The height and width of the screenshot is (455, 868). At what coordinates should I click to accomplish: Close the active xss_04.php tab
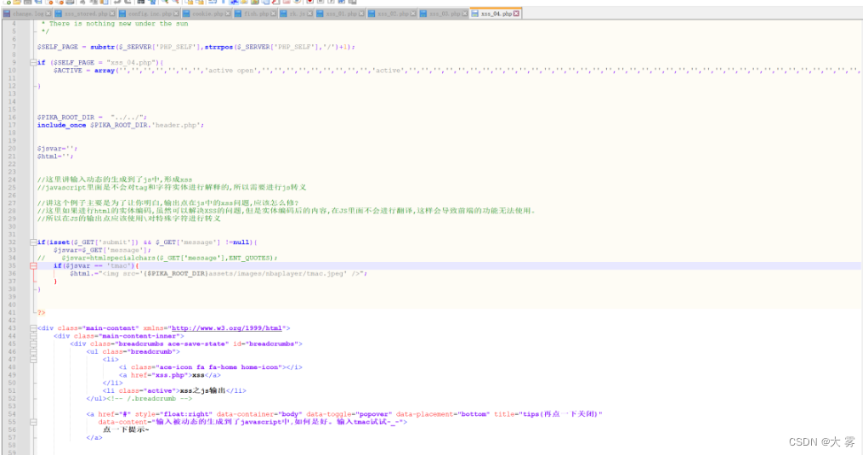click(517, 14)
